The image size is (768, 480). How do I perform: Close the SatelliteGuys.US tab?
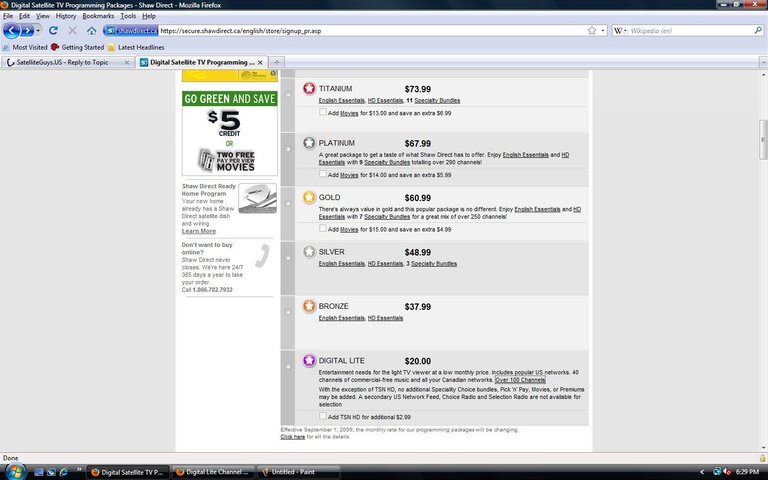(x=127, y=62)
